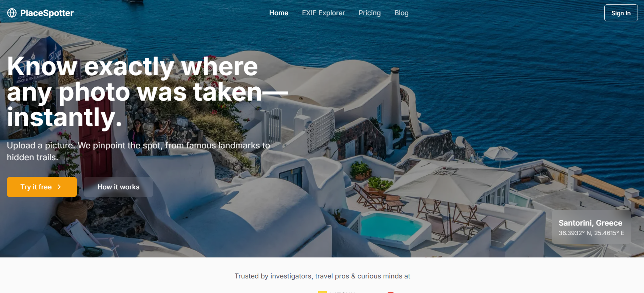Click the Santorini, Greece title text
644x293 pixels.
590,223
